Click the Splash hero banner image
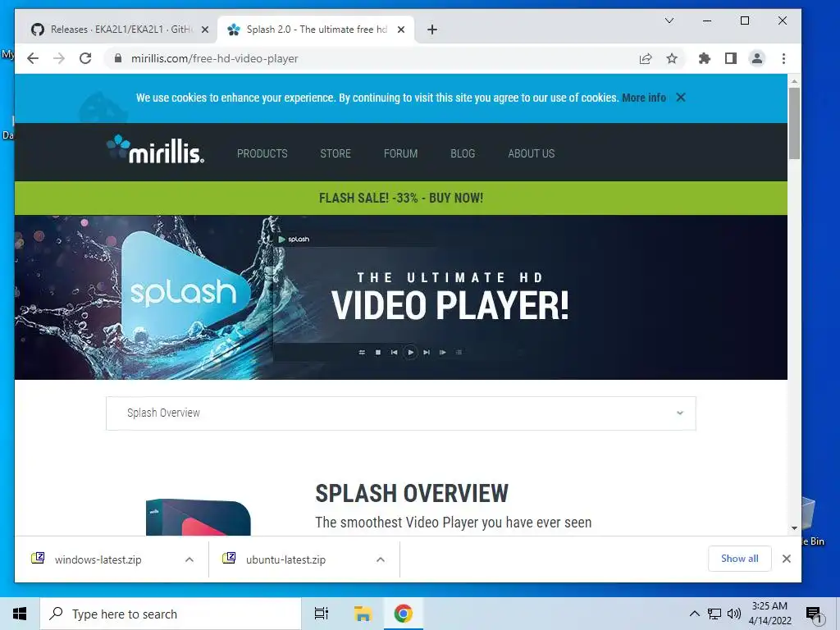 [400, 297]
